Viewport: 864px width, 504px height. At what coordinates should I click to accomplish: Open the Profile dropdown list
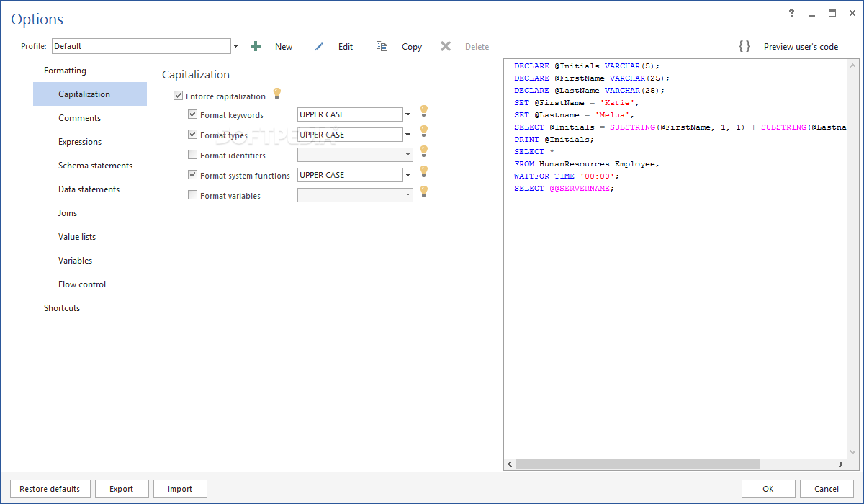point(235,46)
